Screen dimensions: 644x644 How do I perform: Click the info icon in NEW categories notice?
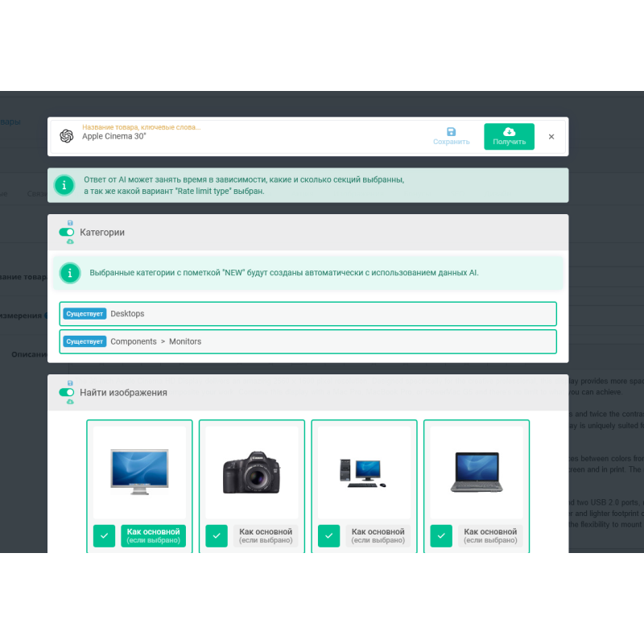click(70, 272)
